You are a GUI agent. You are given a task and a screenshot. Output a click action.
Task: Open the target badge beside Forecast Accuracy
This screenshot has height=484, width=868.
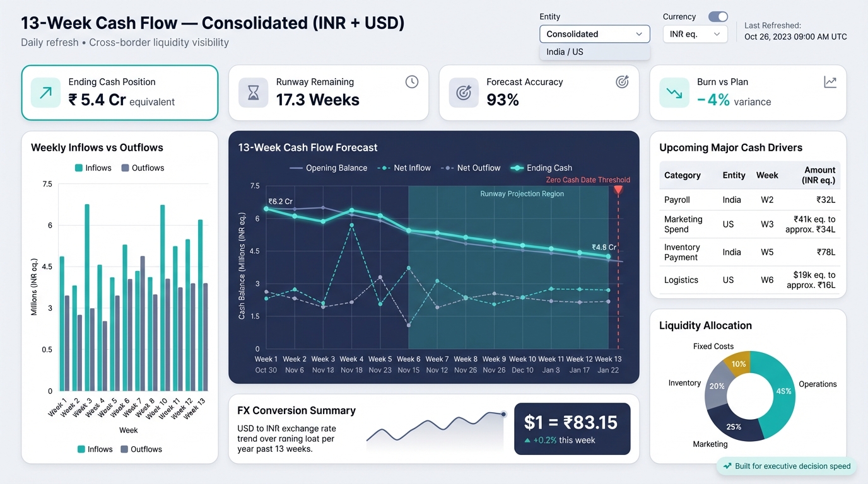point(622,81)
